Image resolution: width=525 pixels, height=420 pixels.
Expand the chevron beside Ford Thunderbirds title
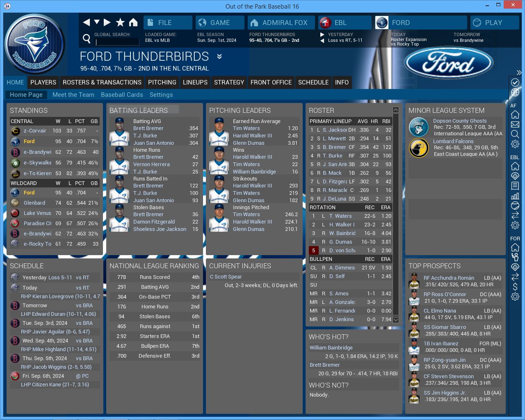coord(219,57)
